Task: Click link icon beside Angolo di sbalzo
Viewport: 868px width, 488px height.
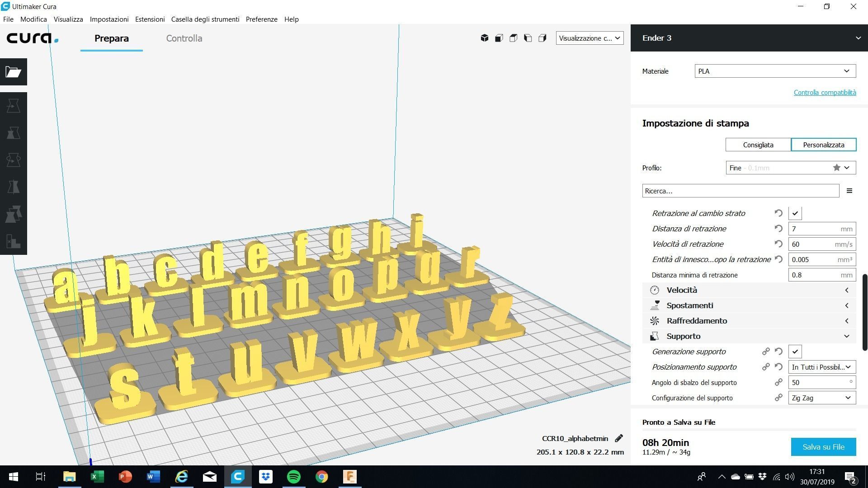Action: tap(778, 382)
